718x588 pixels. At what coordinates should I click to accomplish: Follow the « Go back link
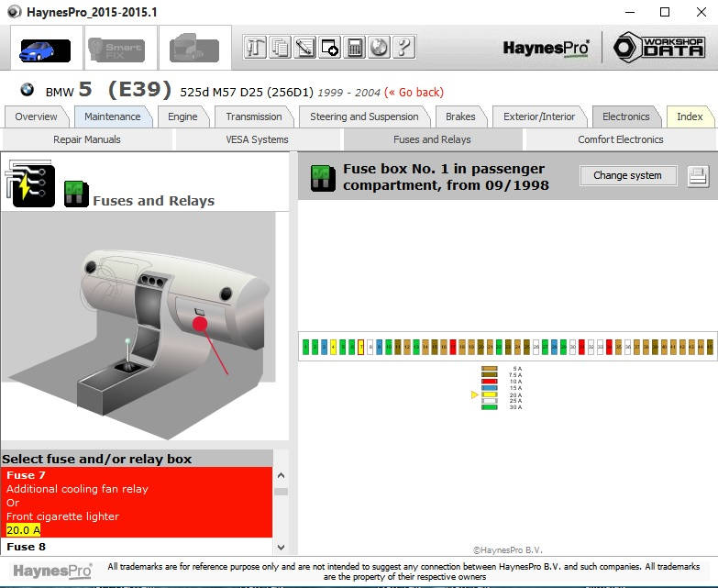414,92
